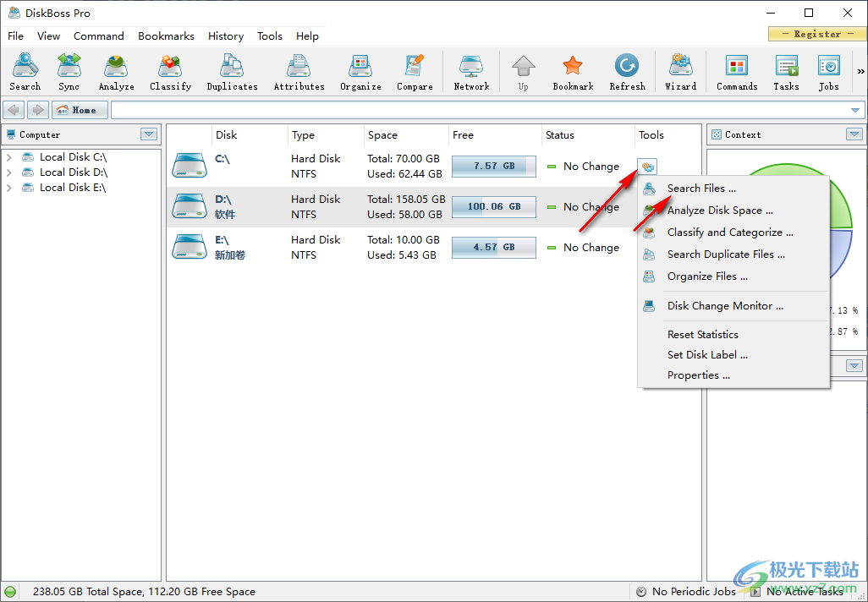Choose Disk Change Monitor menu entry
Screen dimensions: 868x602
click(x=733, y=306)
